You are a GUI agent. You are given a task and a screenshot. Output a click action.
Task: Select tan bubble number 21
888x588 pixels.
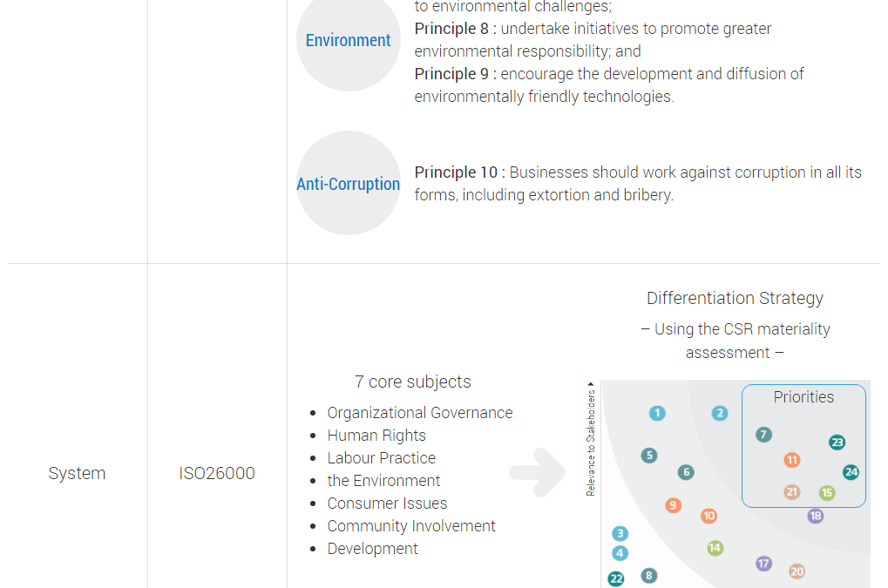pyautogui.click(x=792, y=492)
